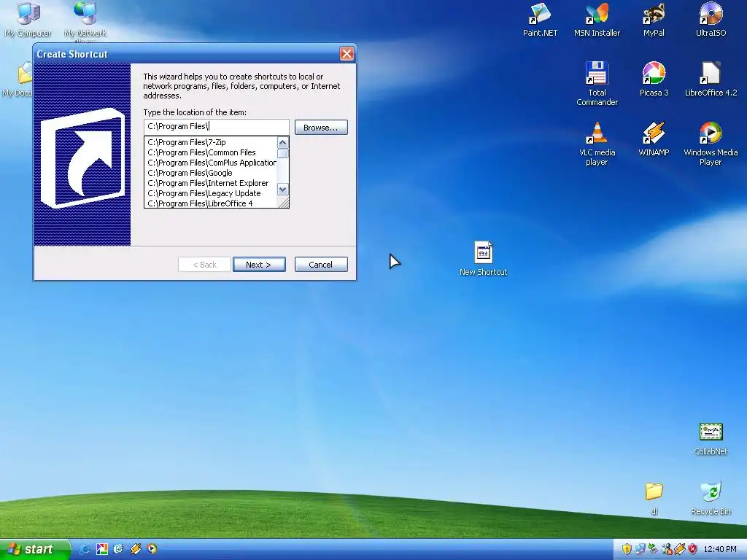Click the Next > button
The width and height of the screenshot is (747, 560).
coord(259,264)
